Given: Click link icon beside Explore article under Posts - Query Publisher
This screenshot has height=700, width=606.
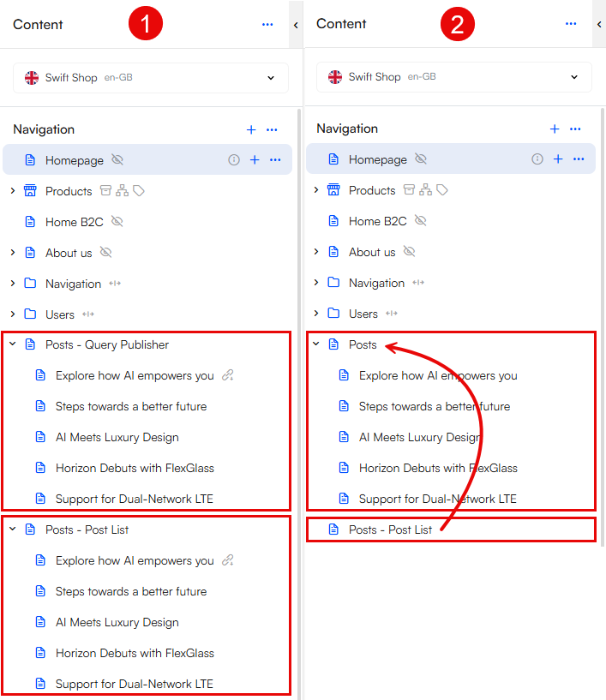Looking at the screenshot, I should tap(227, 375).
